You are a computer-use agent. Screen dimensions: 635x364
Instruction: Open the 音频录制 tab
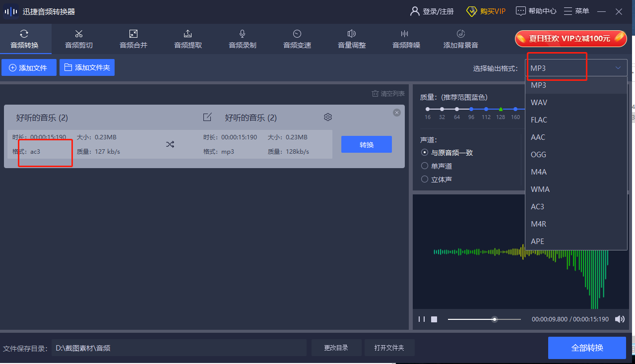243,39
